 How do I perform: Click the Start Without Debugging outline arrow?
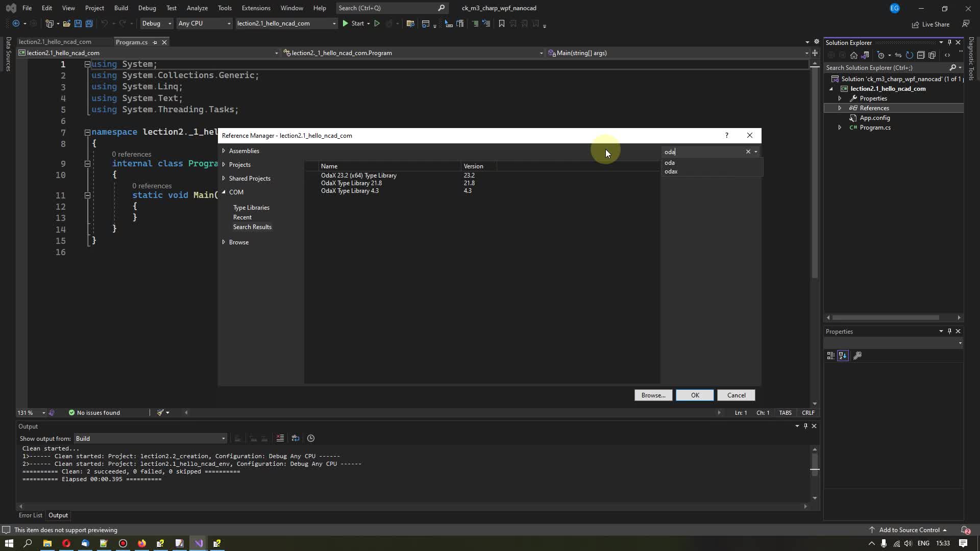377,23
